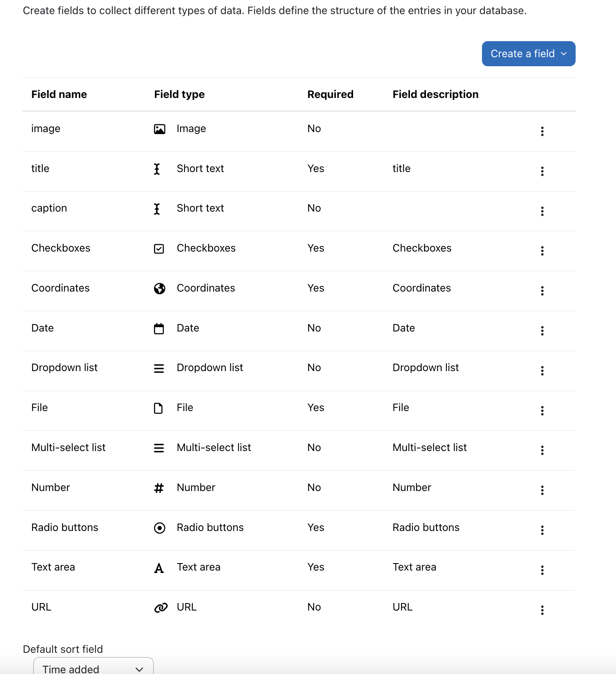Viewport: 616px width, 674px height.
Task: Open kebab menu for Multi-select list row
Action: tap(542, 450)
